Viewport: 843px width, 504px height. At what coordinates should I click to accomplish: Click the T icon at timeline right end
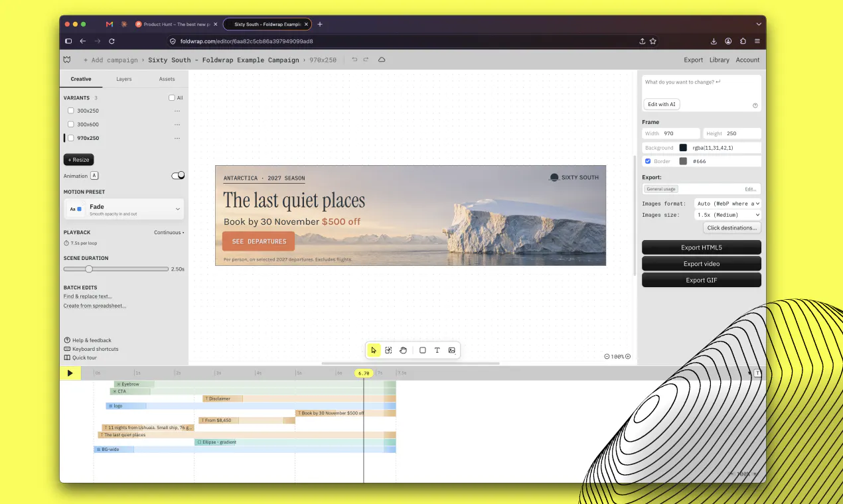tap(757, 373)
